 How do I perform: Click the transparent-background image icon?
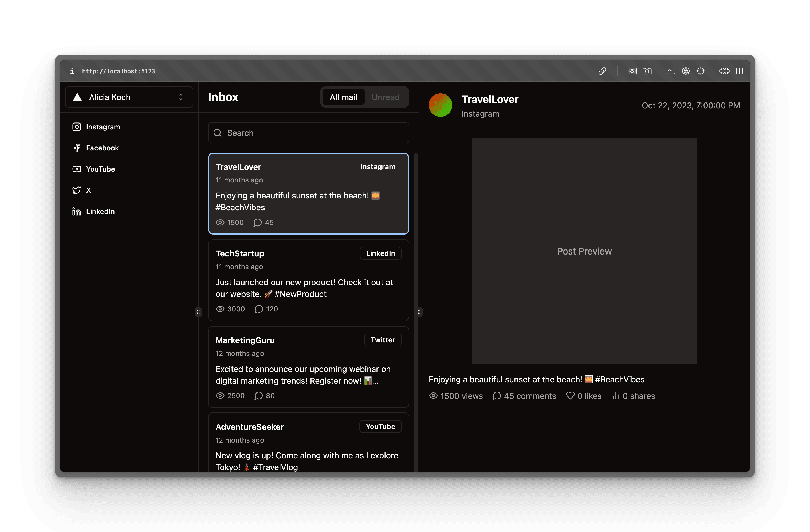pos(632,71)
